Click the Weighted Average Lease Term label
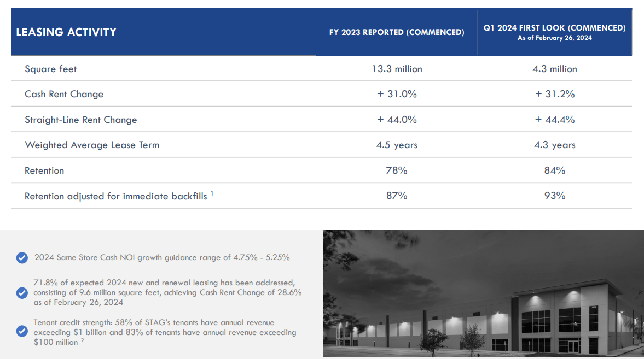 coord(92,145)
